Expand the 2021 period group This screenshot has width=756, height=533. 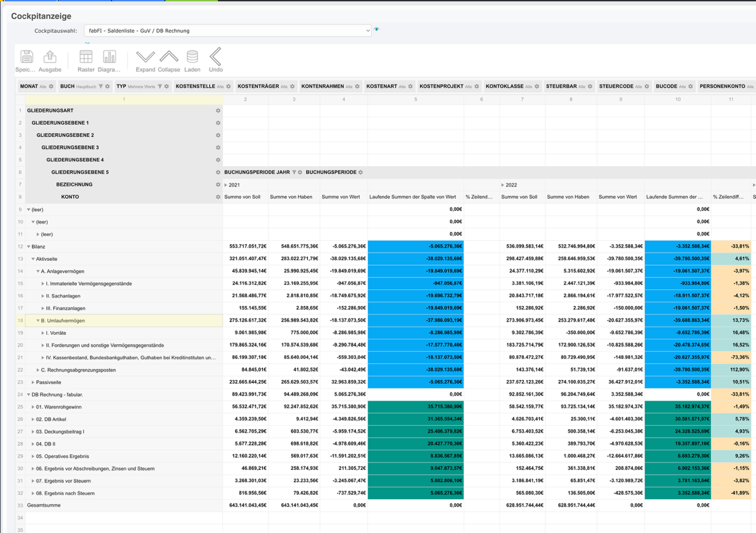tap(226, 184)
